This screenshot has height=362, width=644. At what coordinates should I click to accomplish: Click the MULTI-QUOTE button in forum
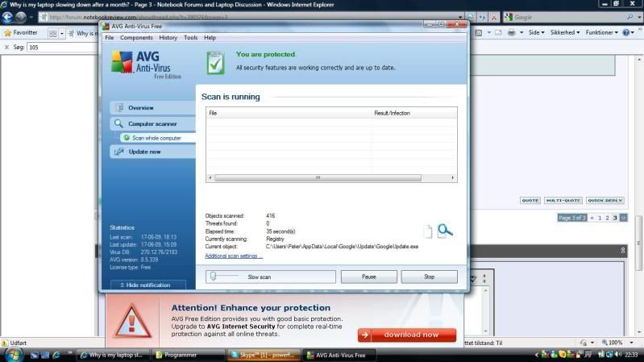563,201
